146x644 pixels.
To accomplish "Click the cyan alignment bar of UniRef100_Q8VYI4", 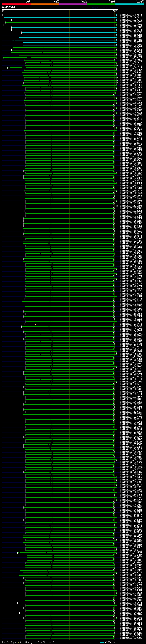I will point(64,30).
